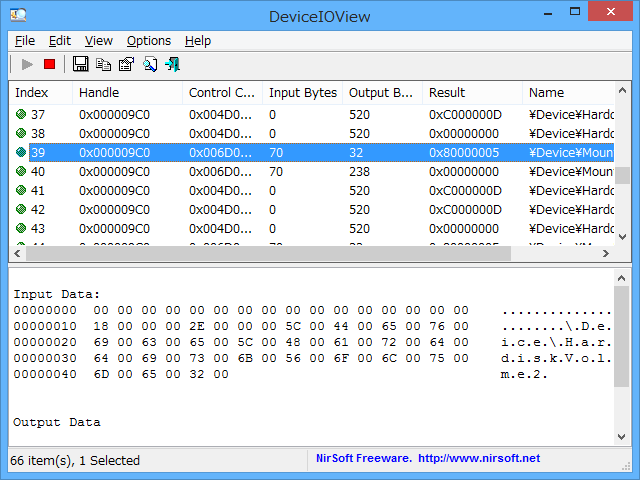The height and width of the screenshot is (480, 640).
Task: Click the Find magnifier toolbar icon
Action: pos(150,64)
